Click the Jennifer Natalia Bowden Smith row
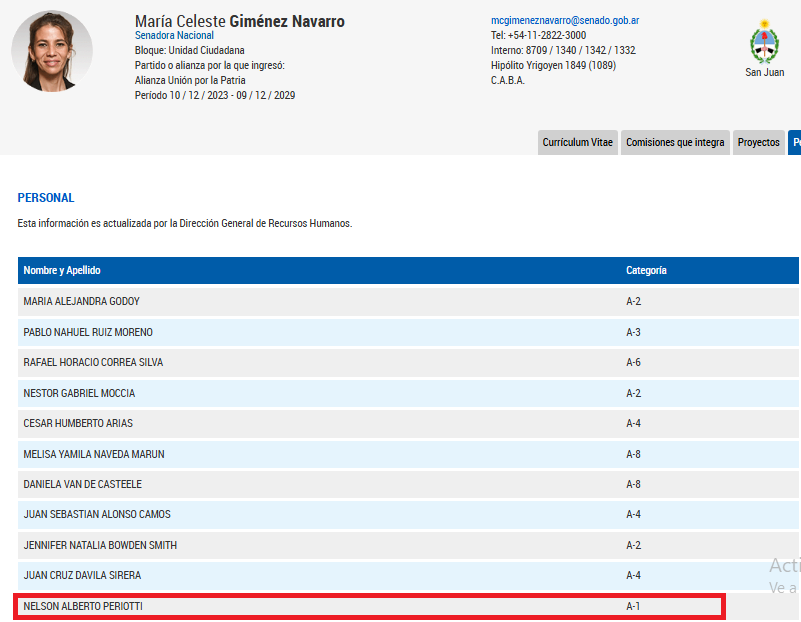This screenshot has width=801, height=622. pos(100,545)
